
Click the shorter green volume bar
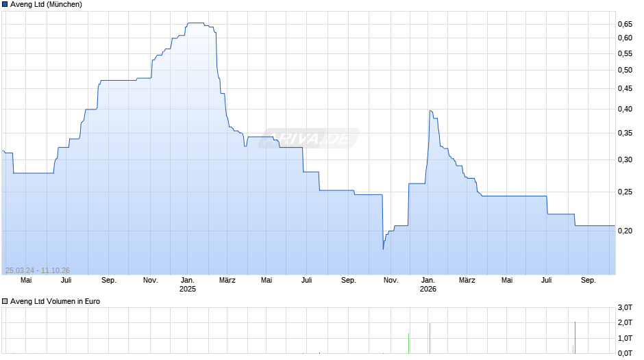pos(408,344)
